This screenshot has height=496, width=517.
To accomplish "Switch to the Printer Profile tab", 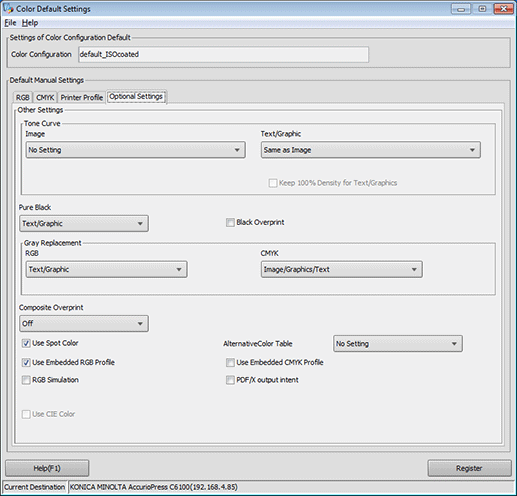I will pyautogui.click(x=82, y=98).
